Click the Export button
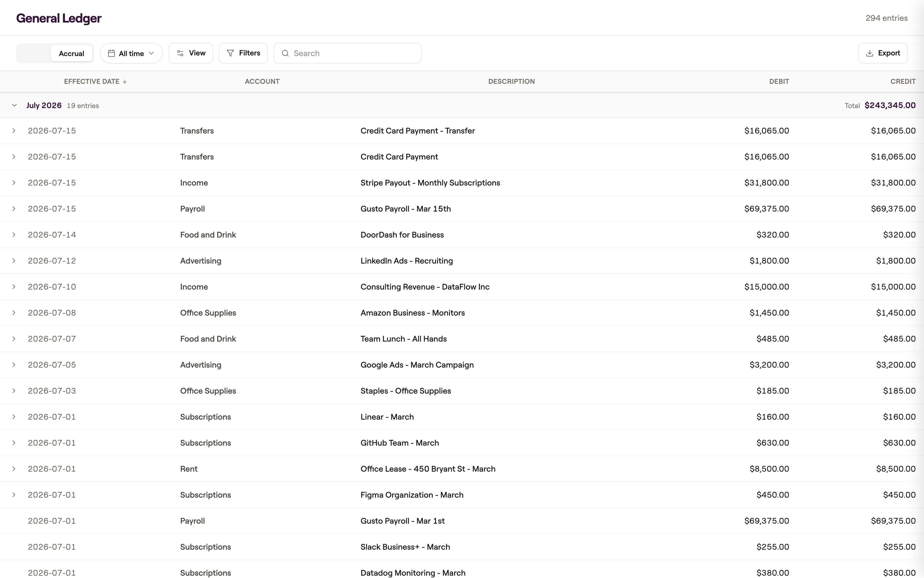Image resolution: width=924 pixels, height=578 pixels. click(883, 53)
